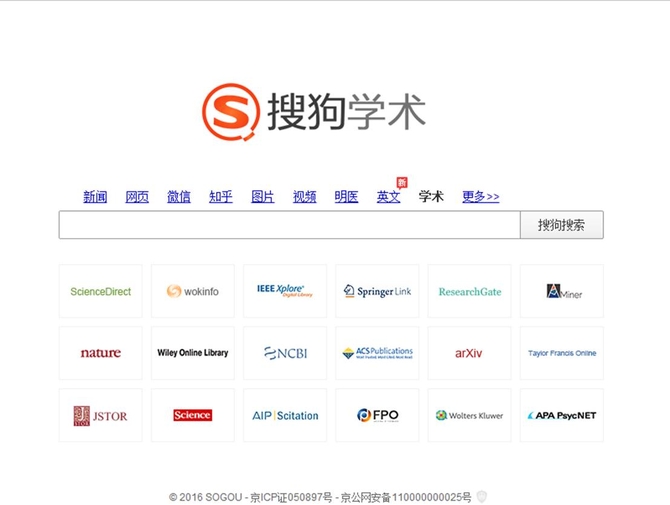Open the IEEE Xplore tile

point(285,291)
